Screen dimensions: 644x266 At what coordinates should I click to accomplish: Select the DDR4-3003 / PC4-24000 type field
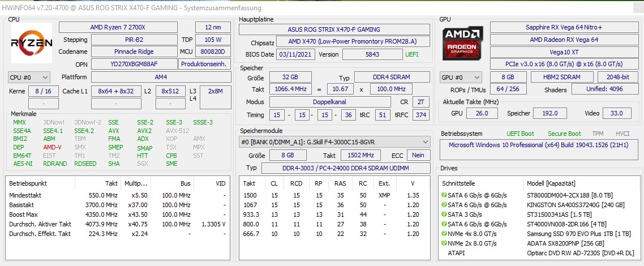[x=345, y=168]
